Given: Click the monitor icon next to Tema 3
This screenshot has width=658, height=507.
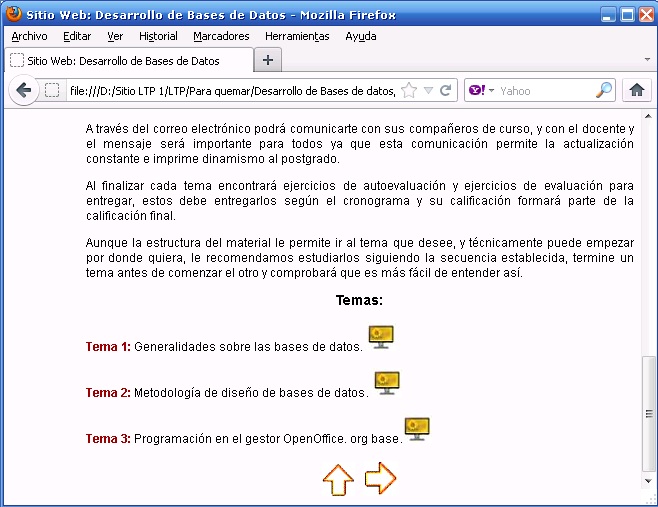Looking at the screenshot, I should (x=417, y=429).
